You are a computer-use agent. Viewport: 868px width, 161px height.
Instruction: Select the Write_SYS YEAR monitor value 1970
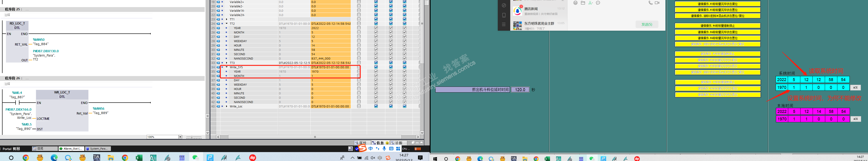click(x=330, y=71)
